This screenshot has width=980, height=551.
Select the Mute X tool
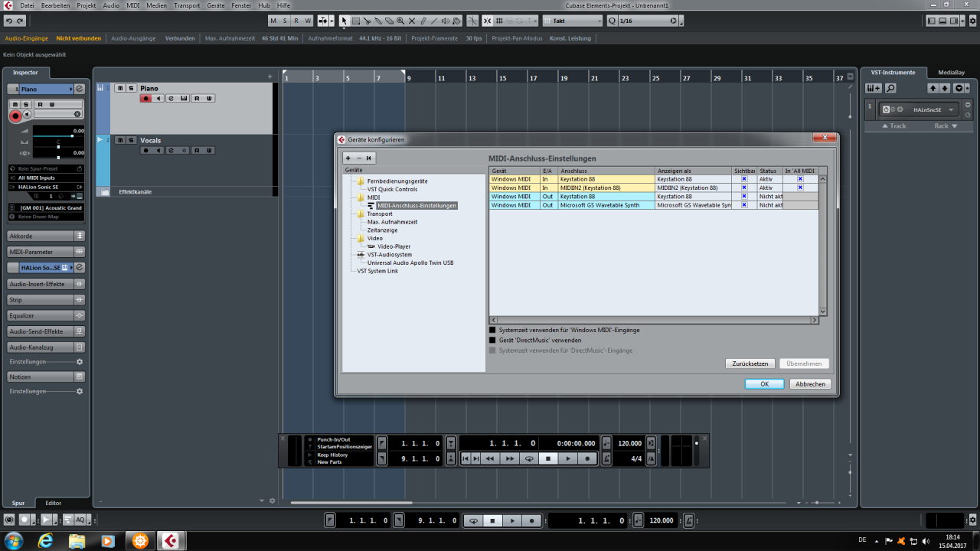pos(411,21)
